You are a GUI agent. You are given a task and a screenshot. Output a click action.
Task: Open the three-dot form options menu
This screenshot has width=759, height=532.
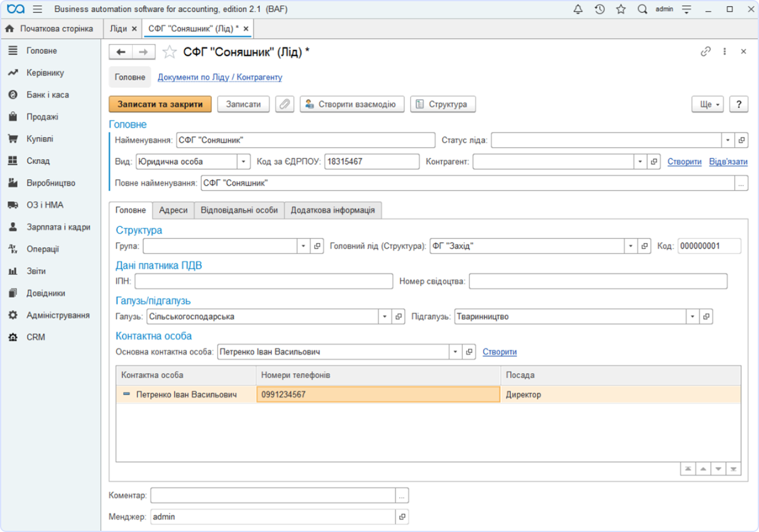pos(725,52)
